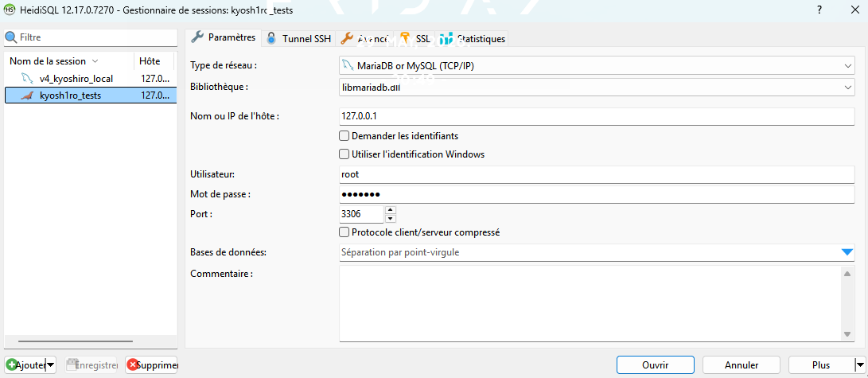Click the Nom ou IP de l'hôte field

click(597, 117)
